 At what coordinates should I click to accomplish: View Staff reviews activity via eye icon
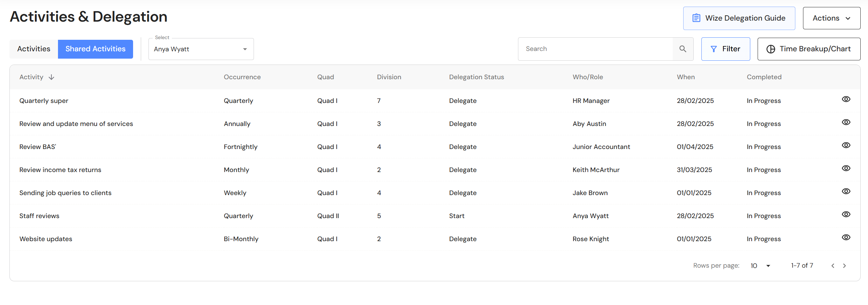[x=846, y=215]
